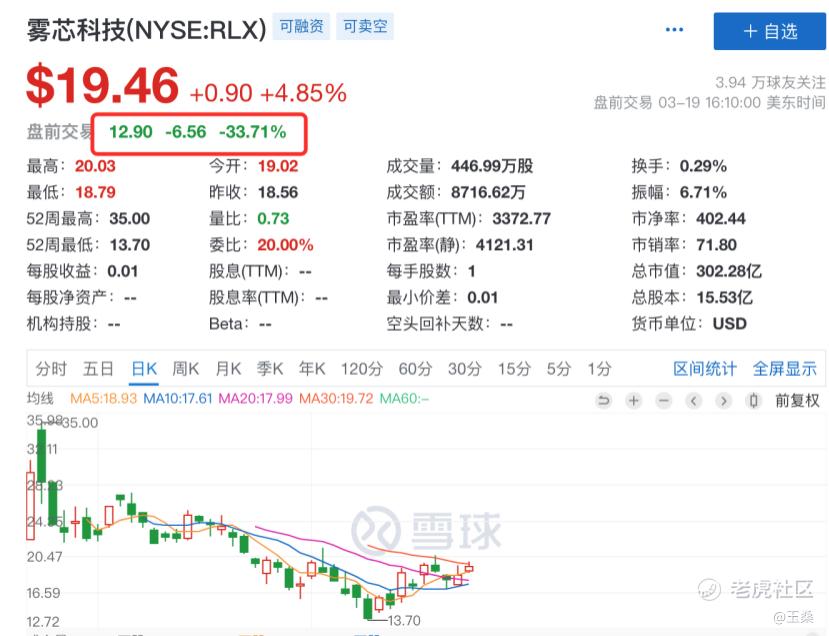Click the 总市值 value 302.28亿
Screen dimensions: 829x636
[729, 271]
